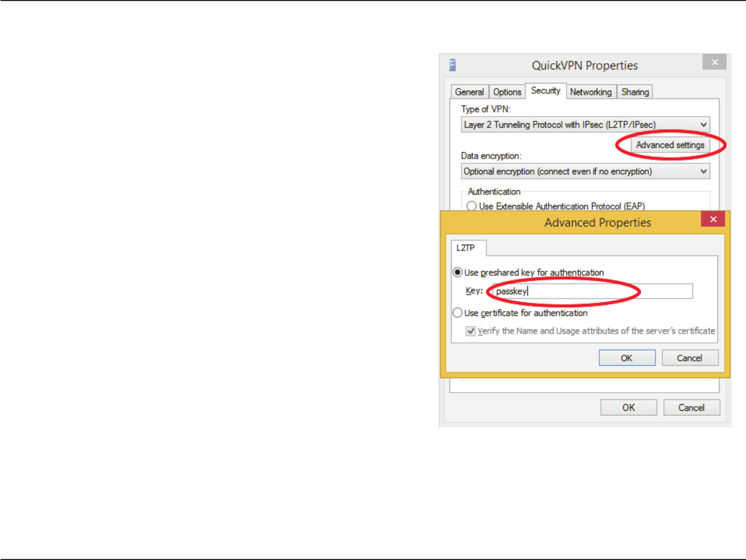Screen dimensions: 746x560
Task: Switch to the Networking tab
Action: pos(591,92)
